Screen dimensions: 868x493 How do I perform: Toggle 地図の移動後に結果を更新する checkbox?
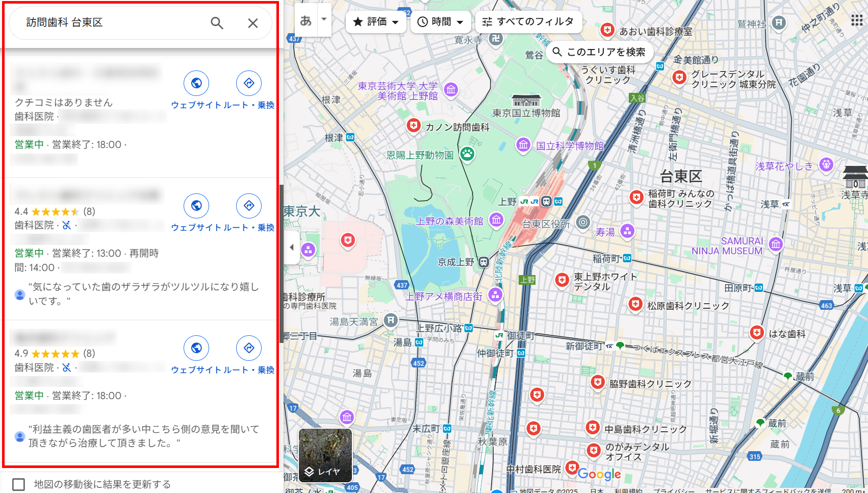[19, 484]
